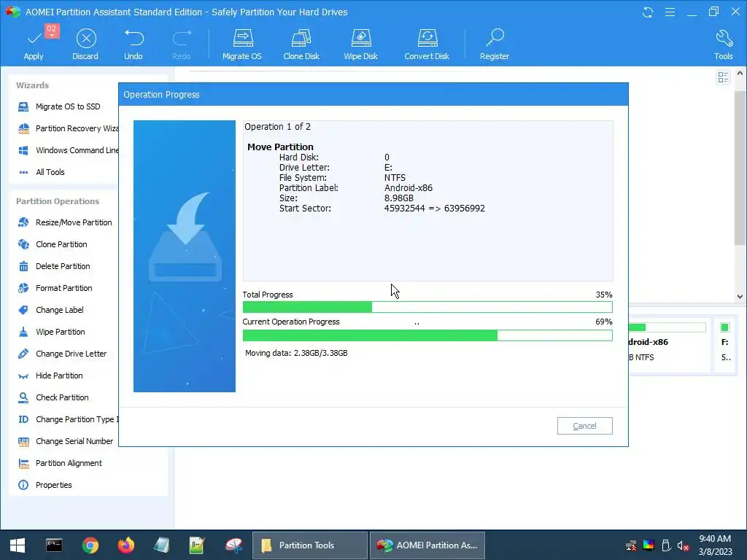Click the Wizards section header
The height and width of the screenshot is (560, 747).
coord(32,85)
